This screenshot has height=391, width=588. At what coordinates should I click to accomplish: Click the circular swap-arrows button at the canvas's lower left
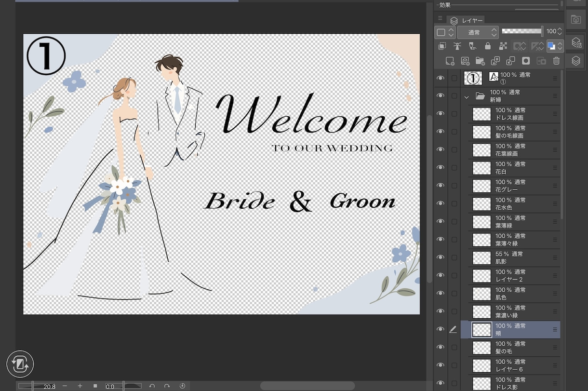click(x=20, y=364)
